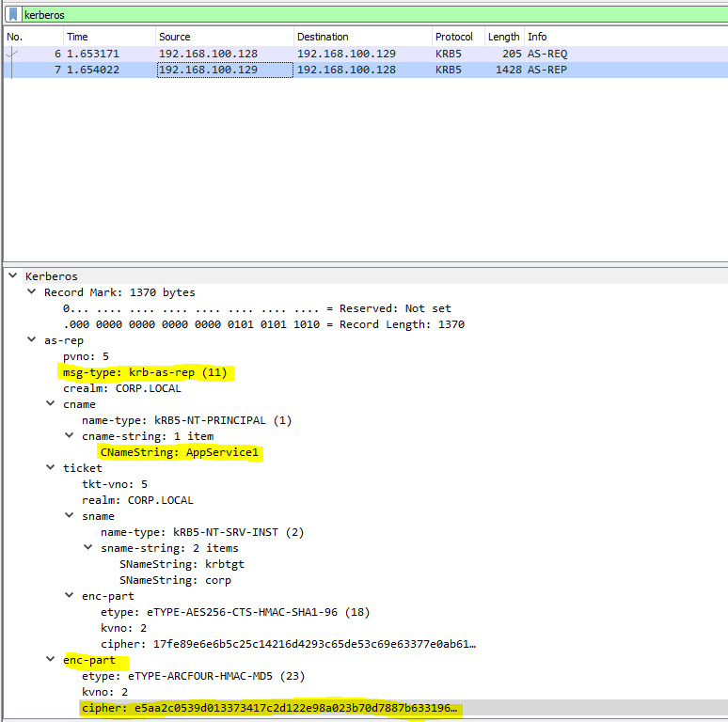Click the Info column header
The height and width of the screenshot is (722, 728).
coord(537,37)
